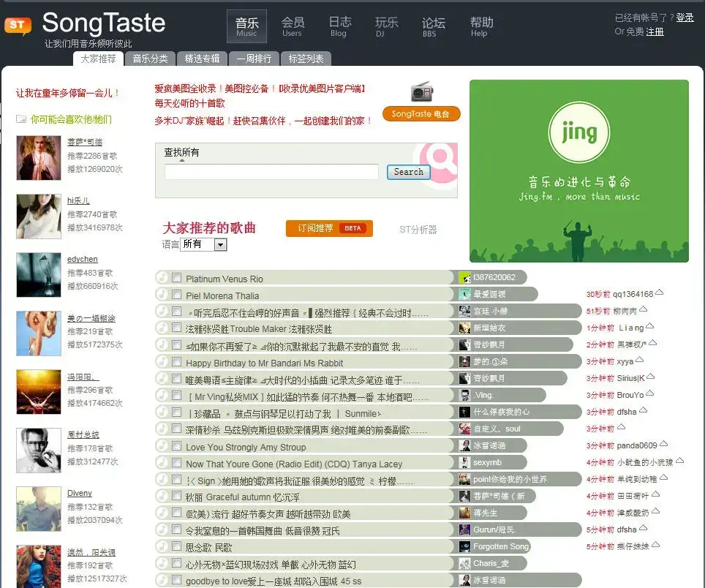Open the 音乐 Music menu
The height and width of the screenshot is (588, 705).
pyautogui.click(x=247, y=26)
